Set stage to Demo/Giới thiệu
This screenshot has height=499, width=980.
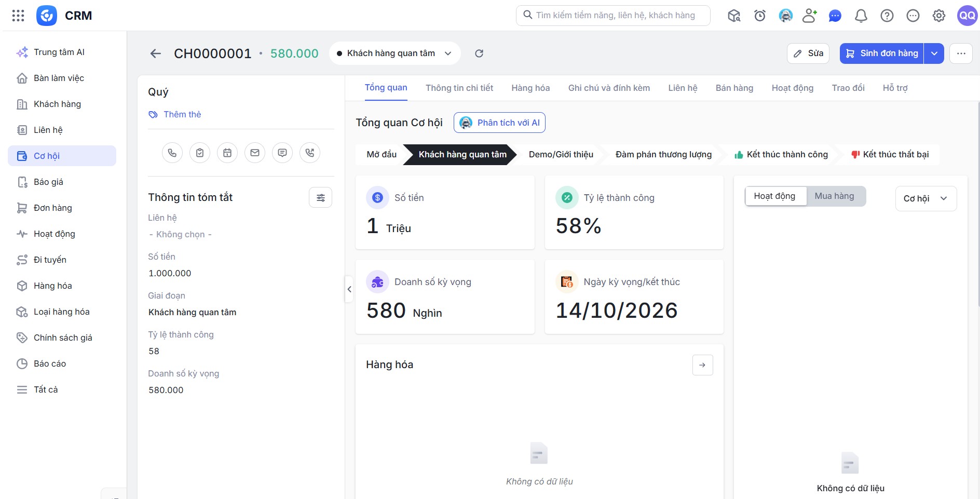[561, 155]
